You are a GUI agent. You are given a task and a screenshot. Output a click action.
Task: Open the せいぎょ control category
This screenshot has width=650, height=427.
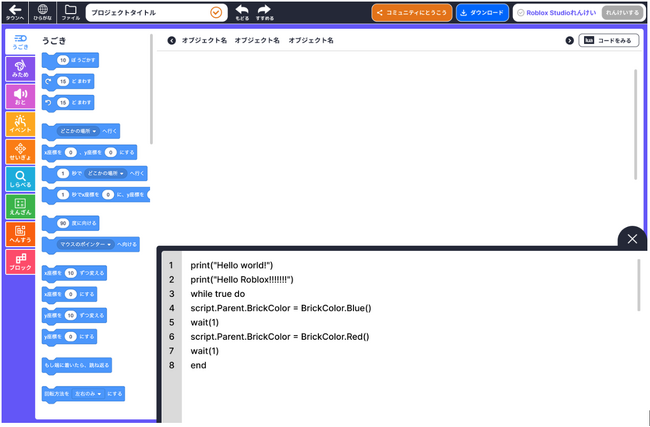20,151
